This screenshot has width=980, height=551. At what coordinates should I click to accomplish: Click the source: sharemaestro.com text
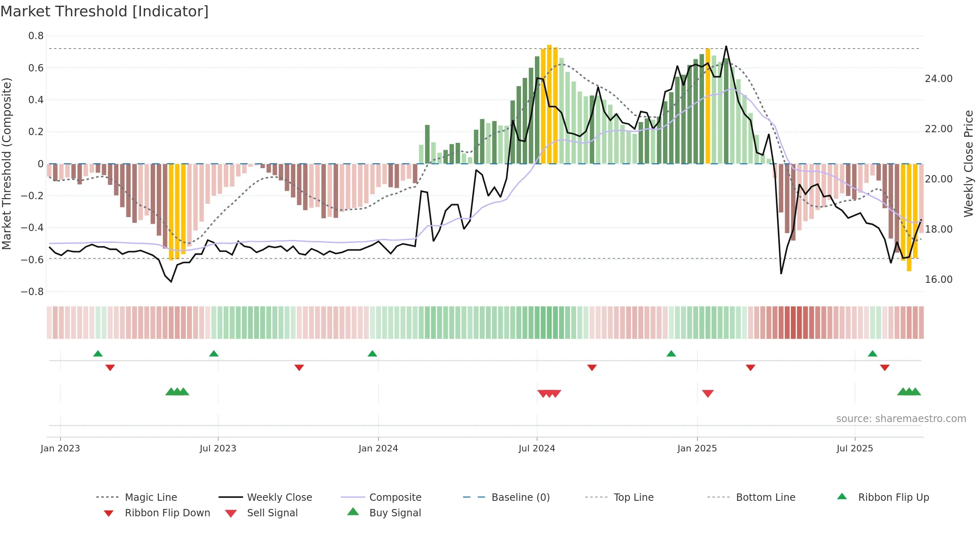coord(901,419)
